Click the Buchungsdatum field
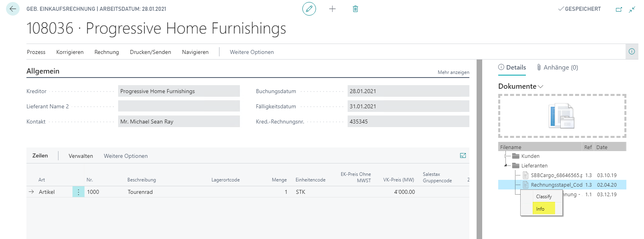 pos(409,91)
